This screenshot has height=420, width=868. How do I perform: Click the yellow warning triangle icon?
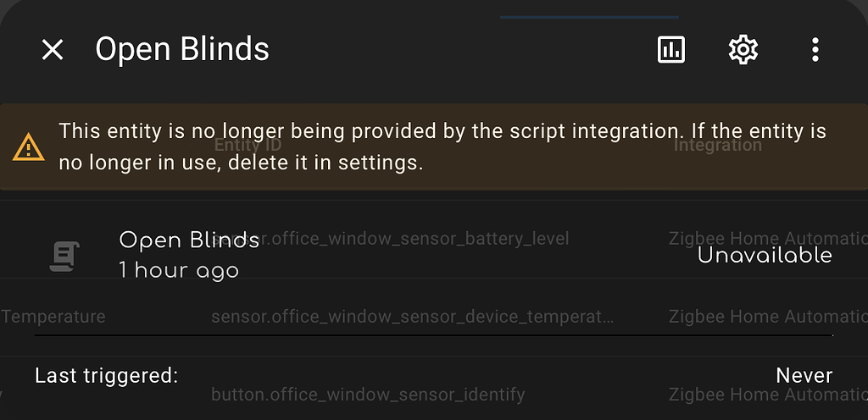[29, 148]
